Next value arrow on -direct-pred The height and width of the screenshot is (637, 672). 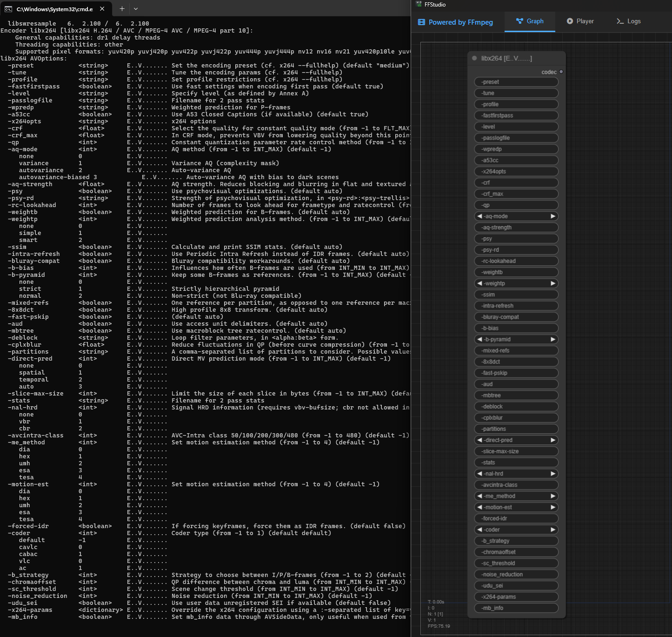(553, 440)
